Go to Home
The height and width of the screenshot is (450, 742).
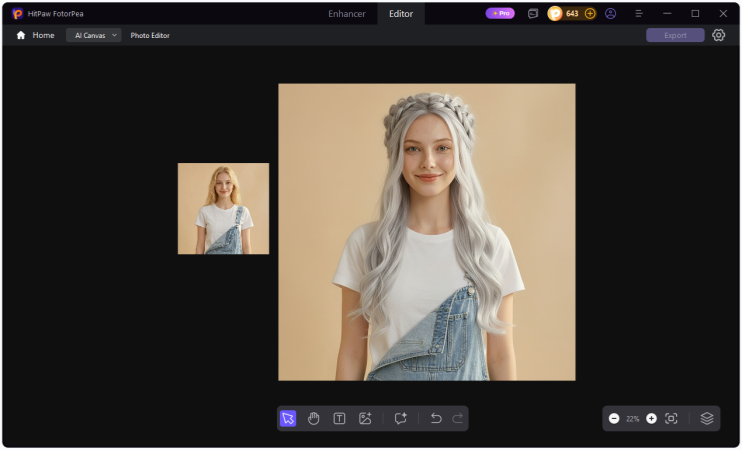[x=35, y=35]
